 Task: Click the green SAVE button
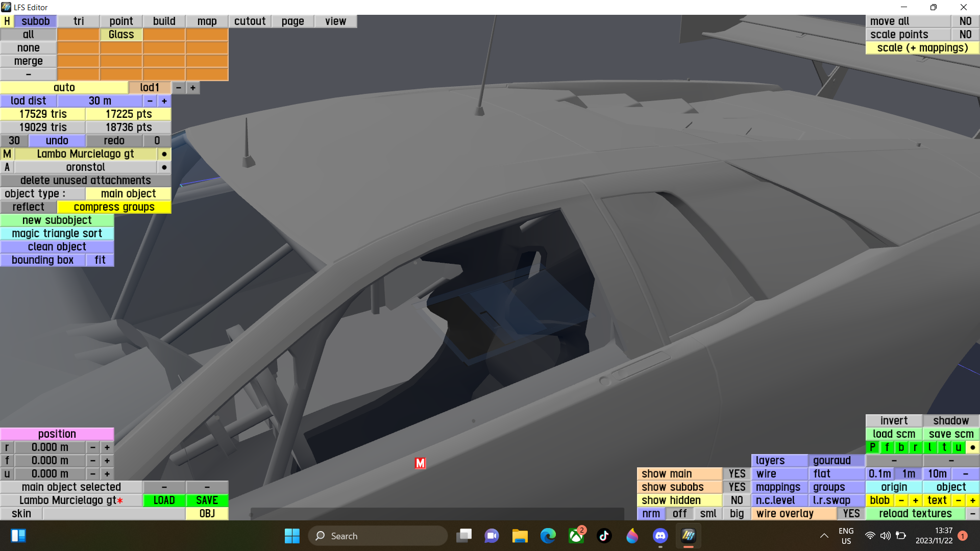tap(207, 500)
